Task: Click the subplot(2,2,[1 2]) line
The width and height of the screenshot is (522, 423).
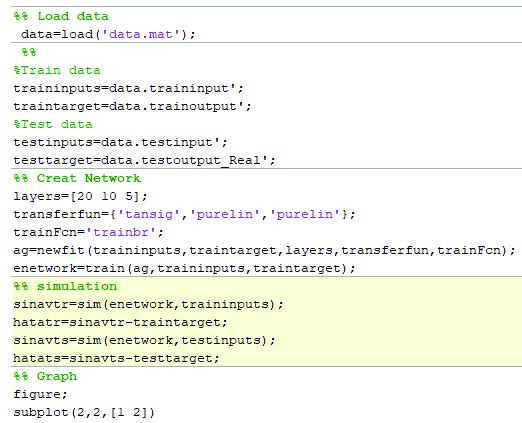Action: (x=84, y=412)
